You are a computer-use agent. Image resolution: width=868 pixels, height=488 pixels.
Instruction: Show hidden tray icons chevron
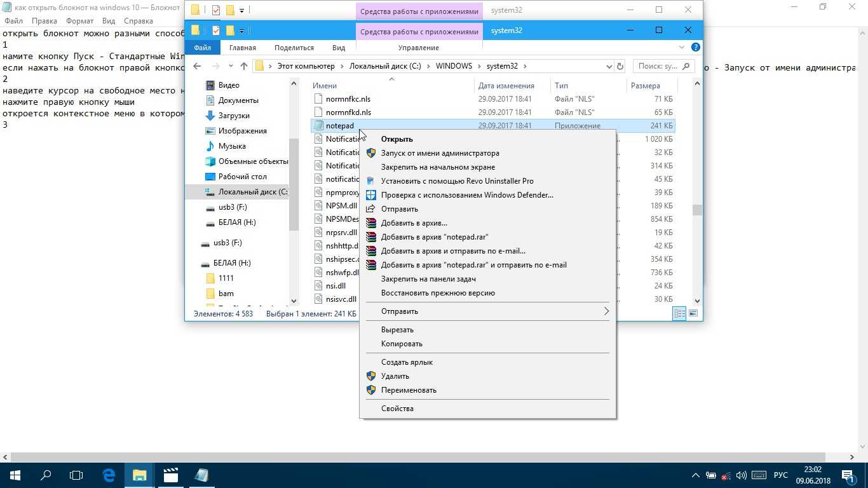pyautogui.click(x=696, y=475)
